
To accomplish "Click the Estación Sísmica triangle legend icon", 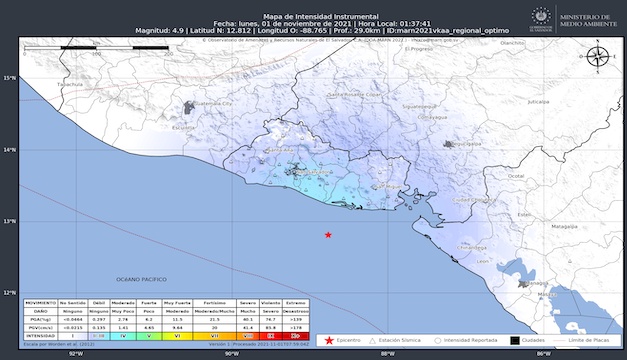I will click(x=372, y=341).
